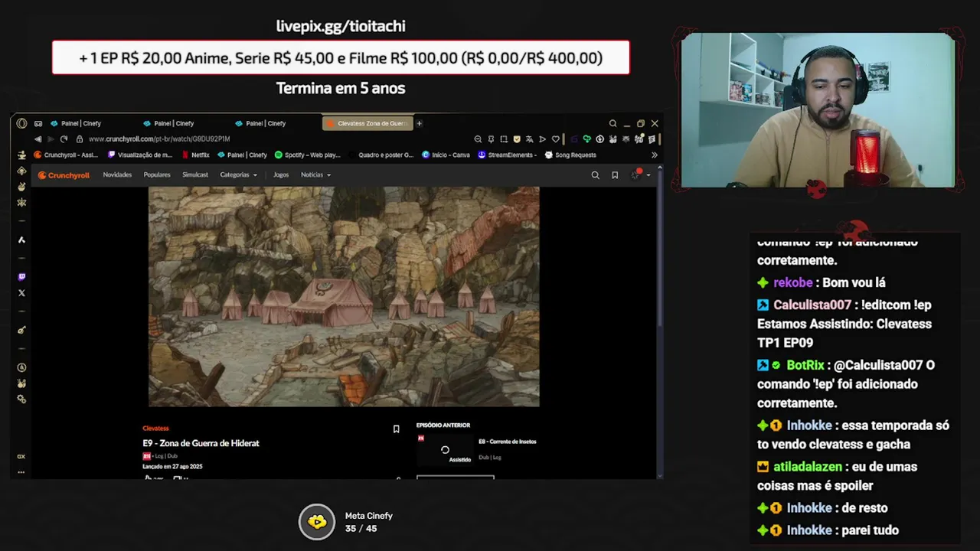Open Crunchyroll search magnifier
This screenshot has width=980, height=551.
(x=595, y=175)
